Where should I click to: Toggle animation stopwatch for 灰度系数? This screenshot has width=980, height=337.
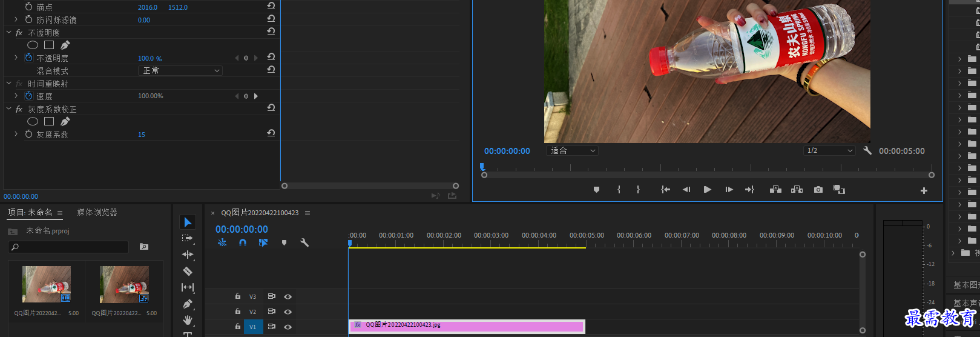[x=28, y=134]
